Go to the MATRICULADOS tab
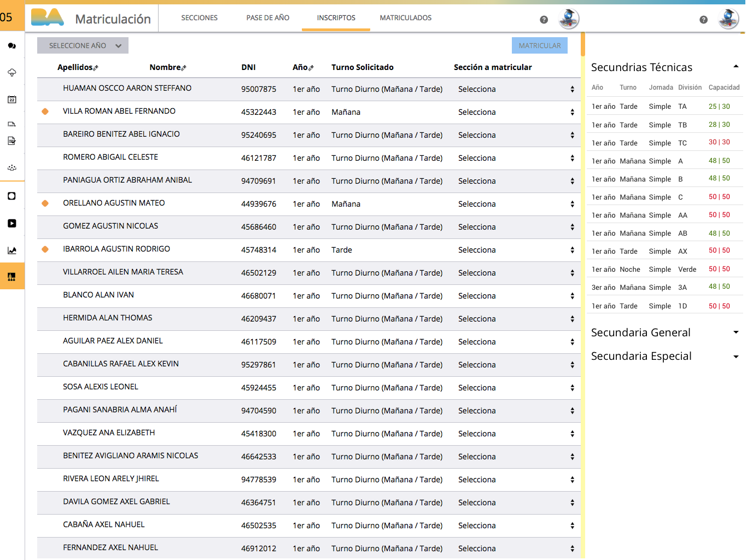The height and width of the screenshot is (560, 747). (x=405, y=18)
